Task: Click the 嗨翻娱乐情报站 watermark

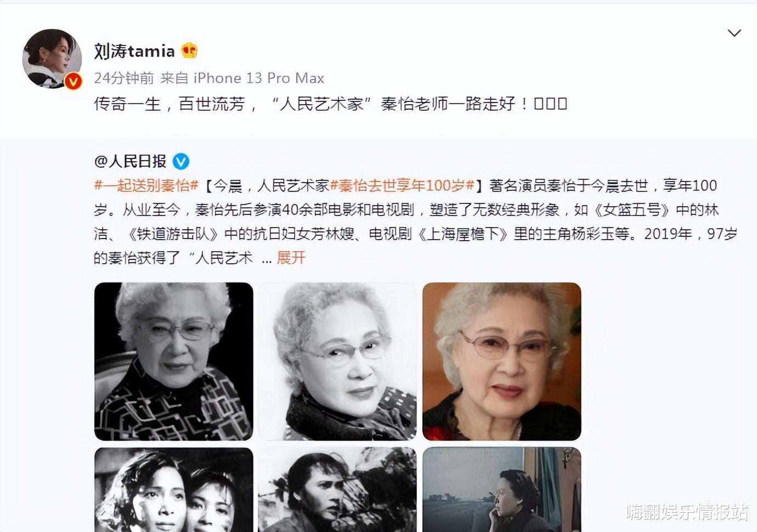Action: click(687, 512)
